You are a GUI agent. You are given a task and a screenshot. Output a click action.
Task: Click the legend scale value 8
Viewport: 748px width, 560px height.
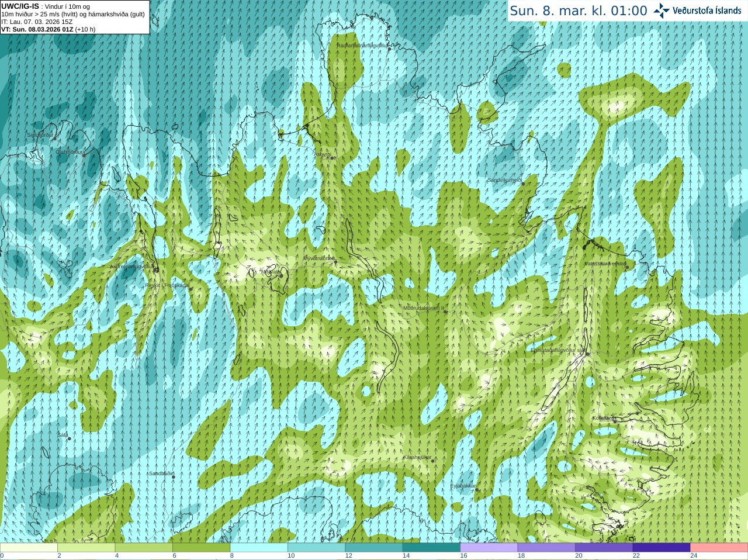pos(232,556)
